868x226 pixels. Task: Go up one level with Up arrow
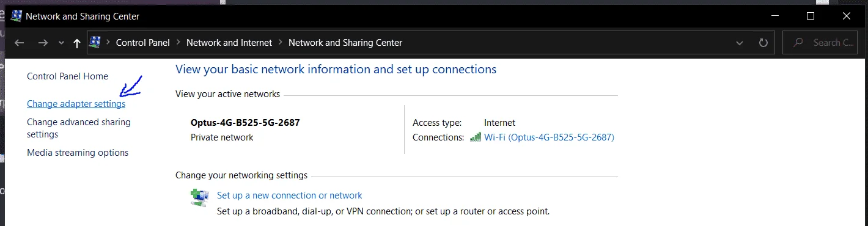[x=76, y=43]
